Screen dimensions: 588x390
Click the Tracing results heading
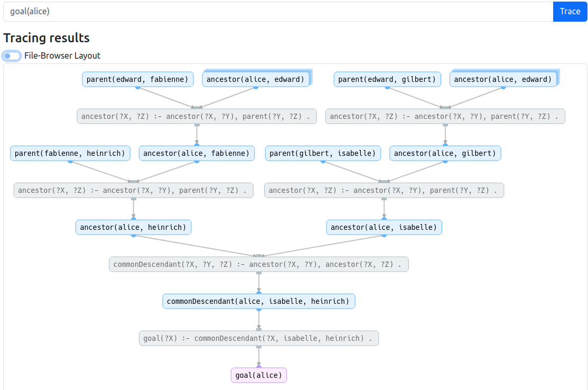(x=46, y=38)
